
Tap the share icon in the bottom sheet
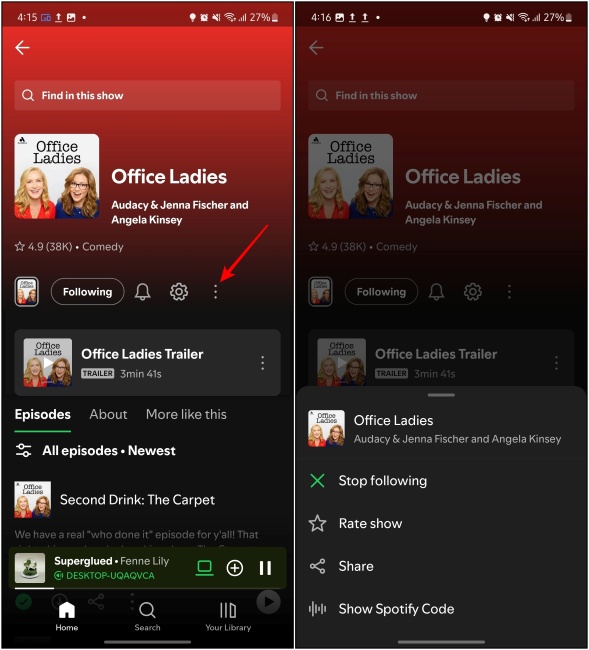(318, 566)
